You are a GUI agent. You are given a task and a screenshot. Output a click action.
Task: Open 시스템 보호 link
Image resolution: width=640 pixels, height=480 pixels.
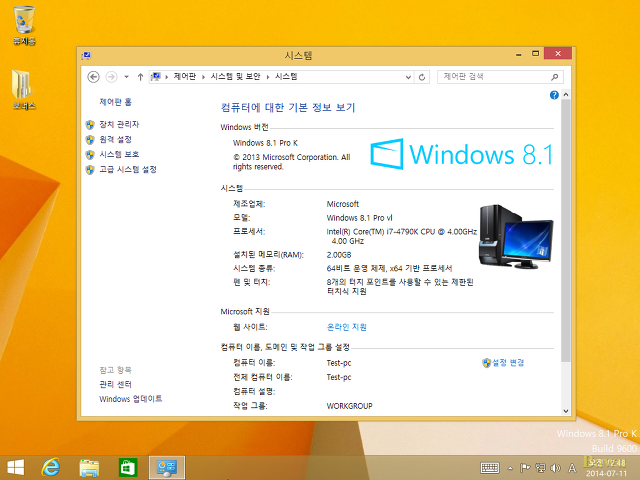pyautogui.click(x=119, y=154)
